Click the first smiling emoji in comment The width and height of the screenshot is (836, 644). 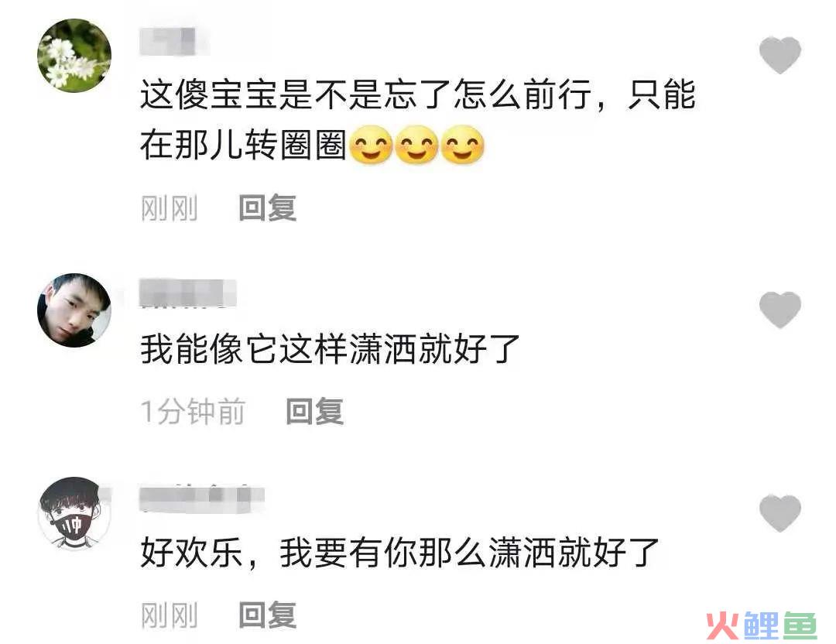click(372, 145)
